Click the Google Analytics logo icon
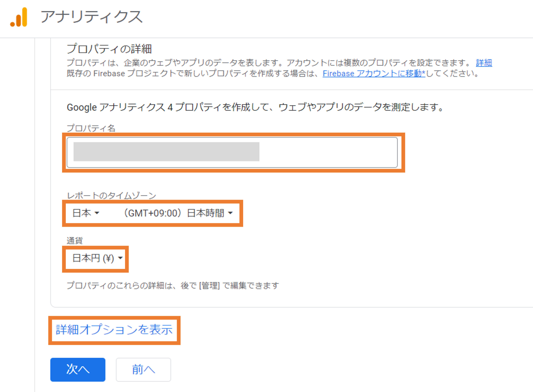The image size is (533, 392). (19, 17)
